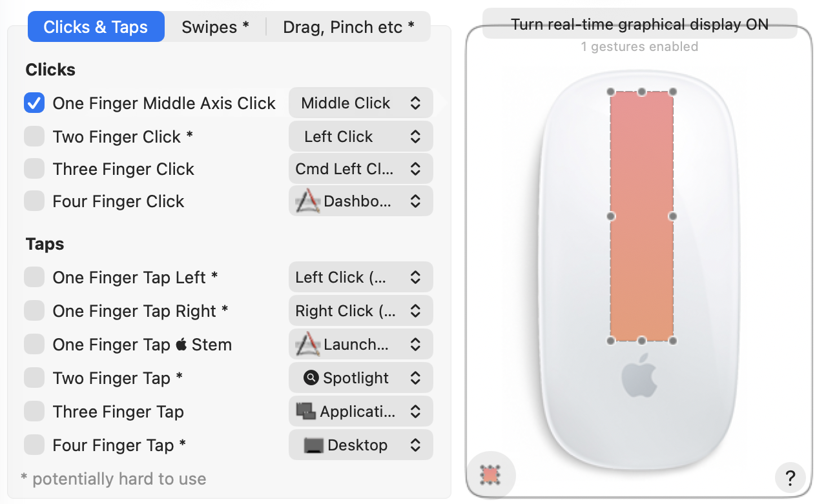Open the Cmd Left Click dropdown for Three Finger Click

[360, 168]
